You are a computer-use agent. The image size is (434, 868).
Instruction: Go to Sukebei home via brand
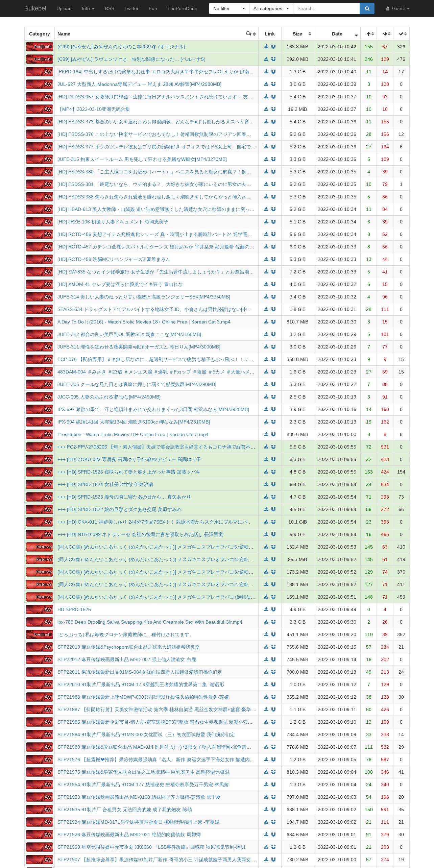[35, 8]
